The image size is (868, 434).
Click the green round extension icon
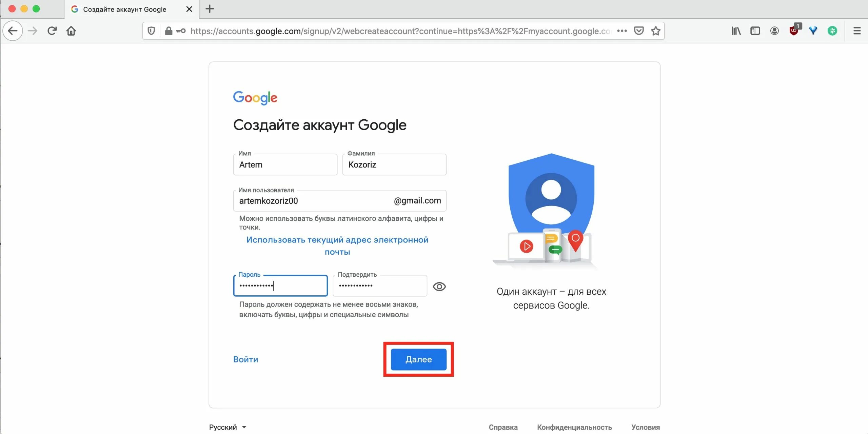[x=832, y=31]
